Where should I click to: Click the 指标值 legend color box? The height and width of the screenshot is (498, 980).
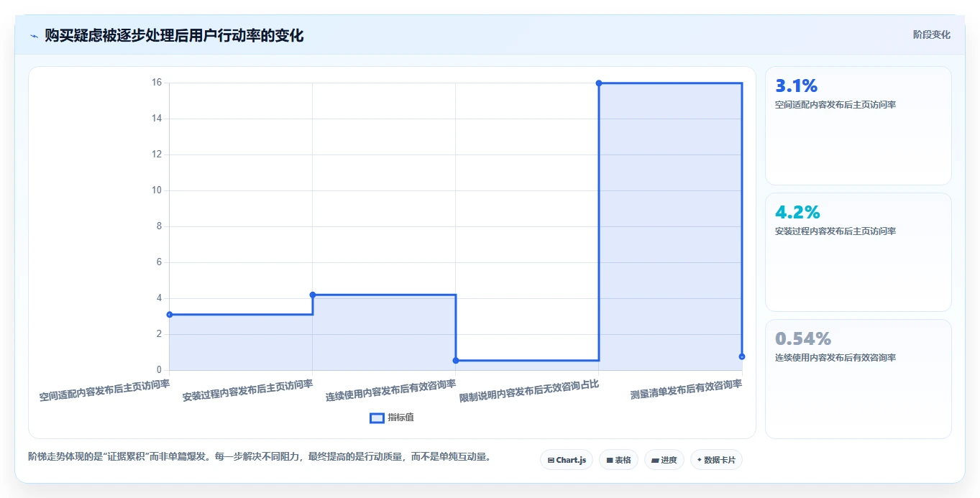pos(377,418)
